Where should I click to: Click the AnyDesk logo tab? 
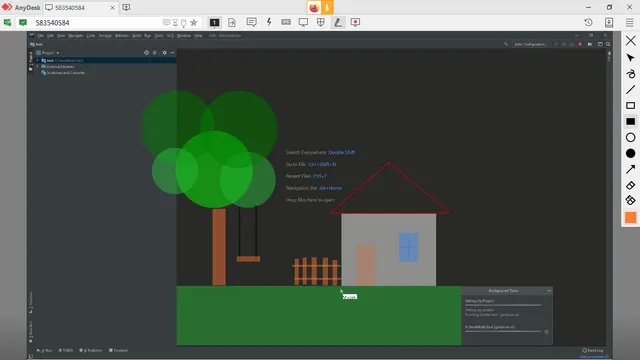pos(21,8)
